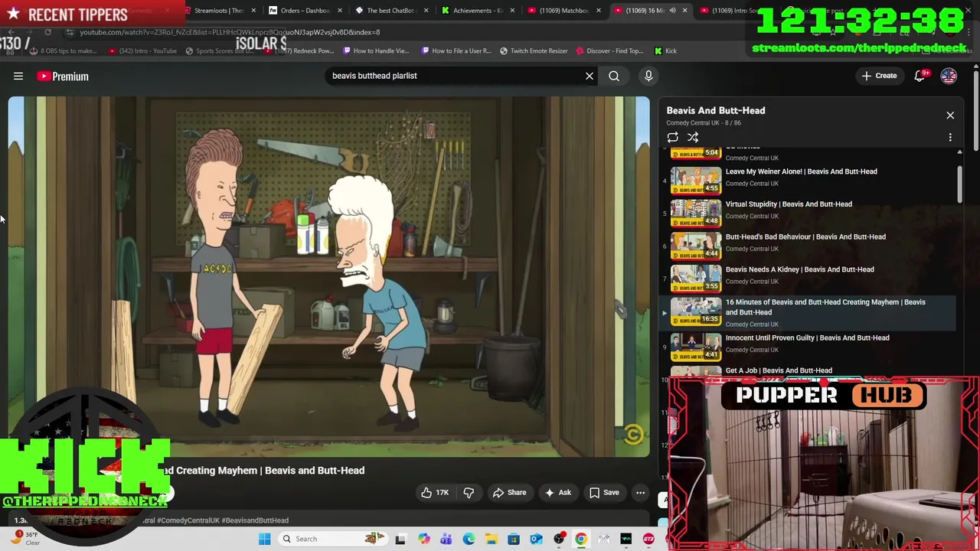Switch to Chrome taskbar icon
Viewport: 980px width, 551px height.
(x=581, y=539)
